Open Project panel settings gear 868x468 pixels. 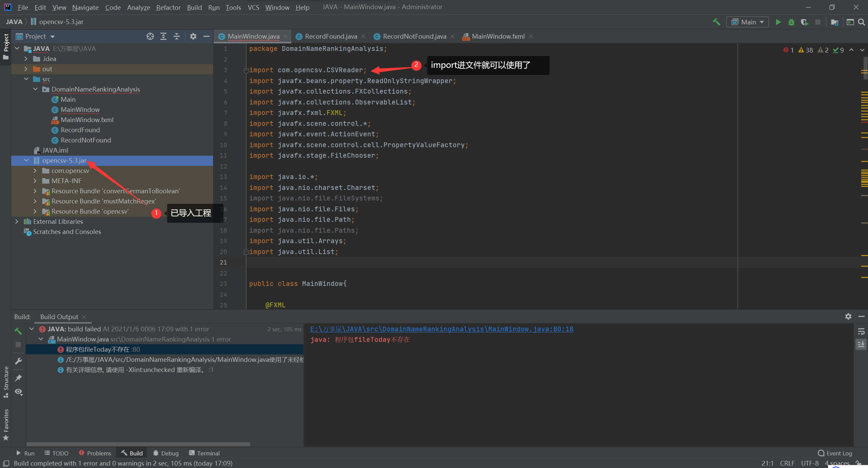[193, 36]
